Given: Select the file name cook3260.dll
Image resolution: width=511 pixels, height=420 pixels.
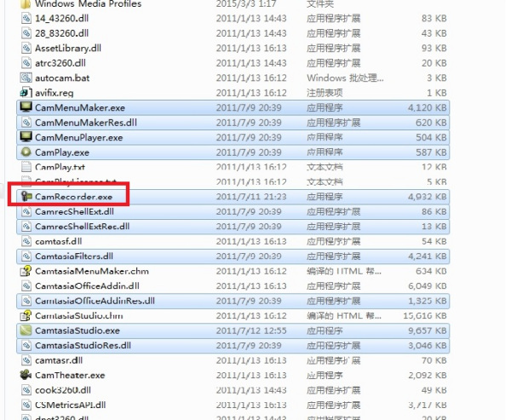Looking at the screenshot, I should coord(63,390).
